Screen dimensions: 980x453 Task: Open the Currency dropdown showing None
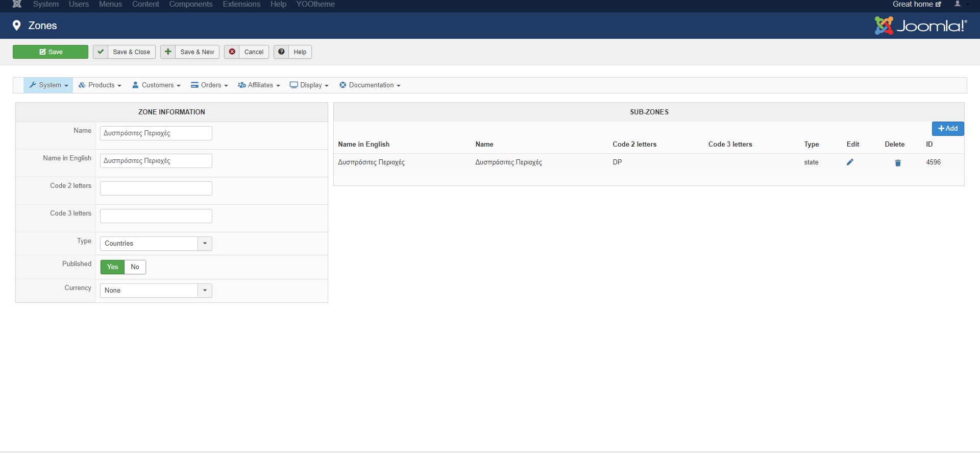pos(156,291)
